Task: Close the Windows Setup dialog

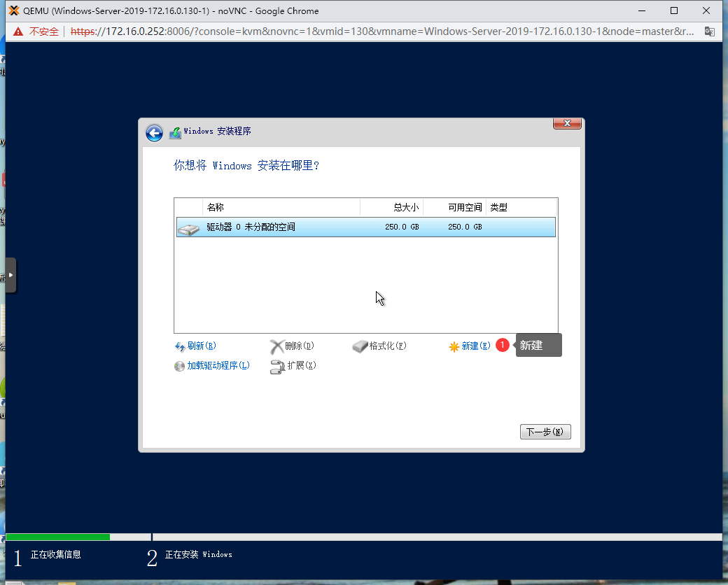Action: [567, 123]
